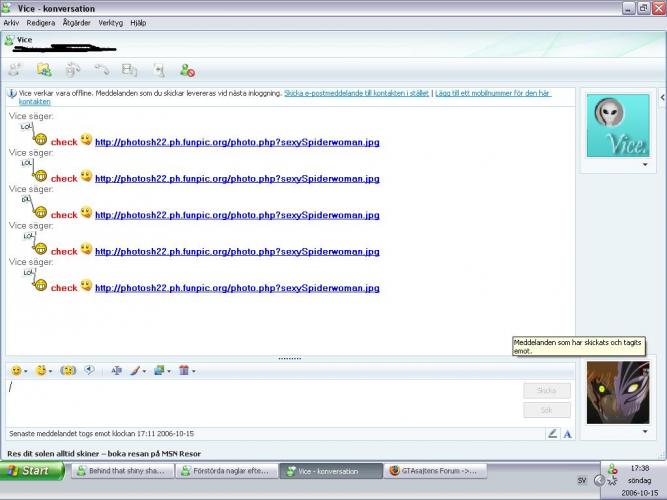Open the Redigera menu
This screenshot has width=667, height=500.
click(41, 22)
